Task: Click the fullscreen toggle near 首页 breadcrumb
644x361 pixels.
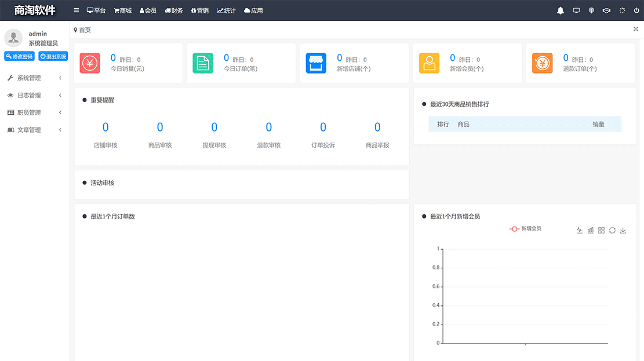Action: 635,29
